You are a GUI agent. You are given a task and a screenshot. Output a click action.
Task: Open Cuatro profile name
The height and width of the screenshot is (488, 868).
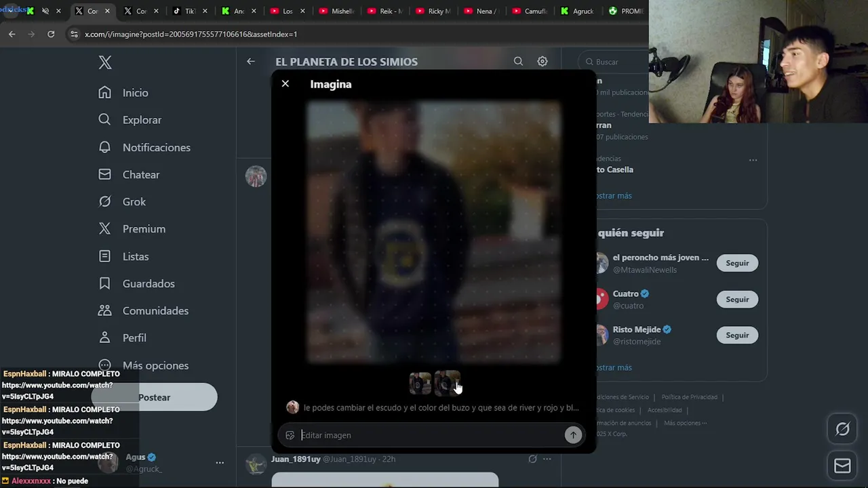point(625,293)
